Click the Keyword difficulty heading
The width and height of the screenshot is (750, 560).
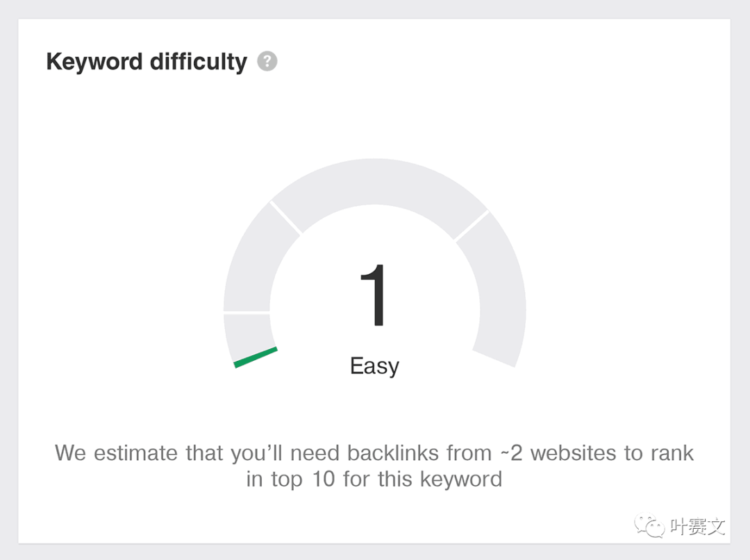pyautogui.click(x=147, y=62)
